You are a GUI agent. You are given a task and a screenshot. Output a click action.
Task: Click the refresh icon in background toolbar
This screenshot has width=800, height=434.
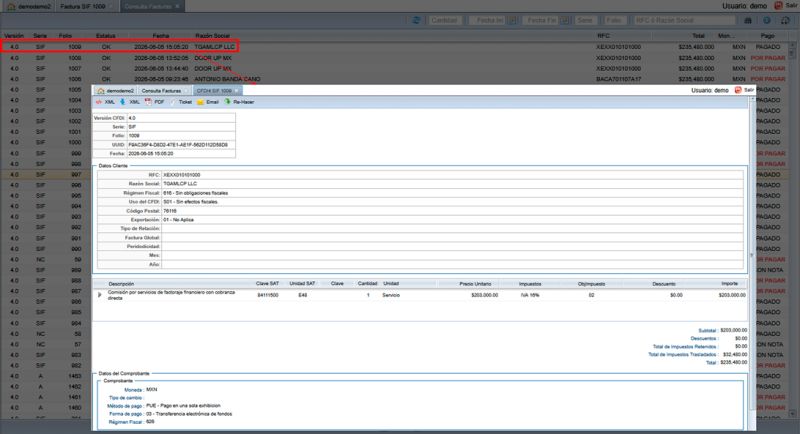point(416,20)
